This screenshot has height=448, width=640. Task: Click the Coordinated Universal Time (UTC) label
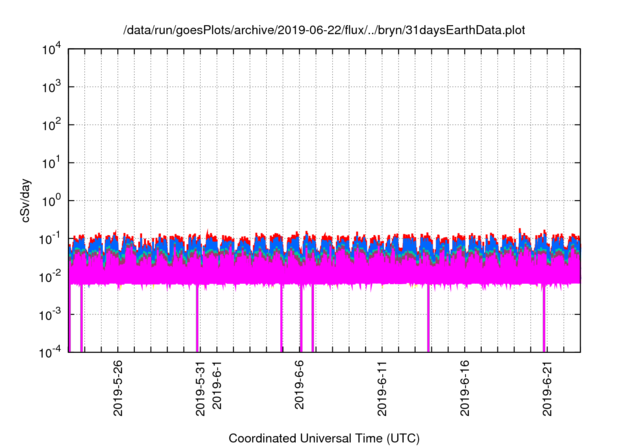coord(324,438)
